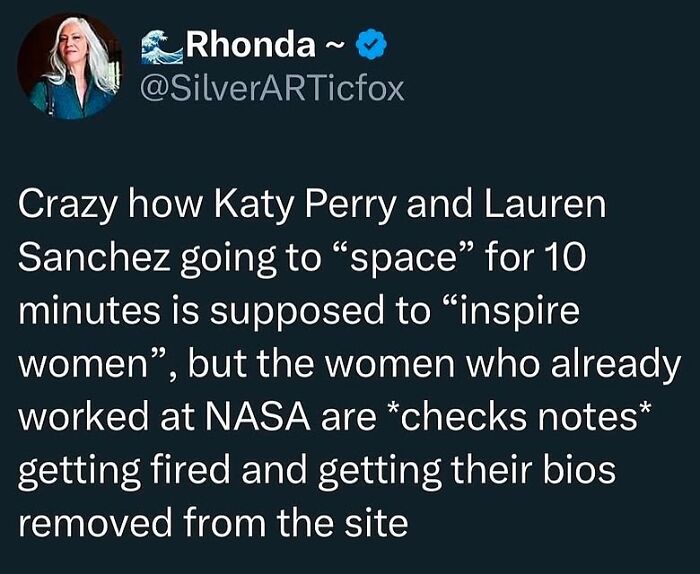
Task: Click the wave emoji beside Rhonda's name
Action: (165, 46)
